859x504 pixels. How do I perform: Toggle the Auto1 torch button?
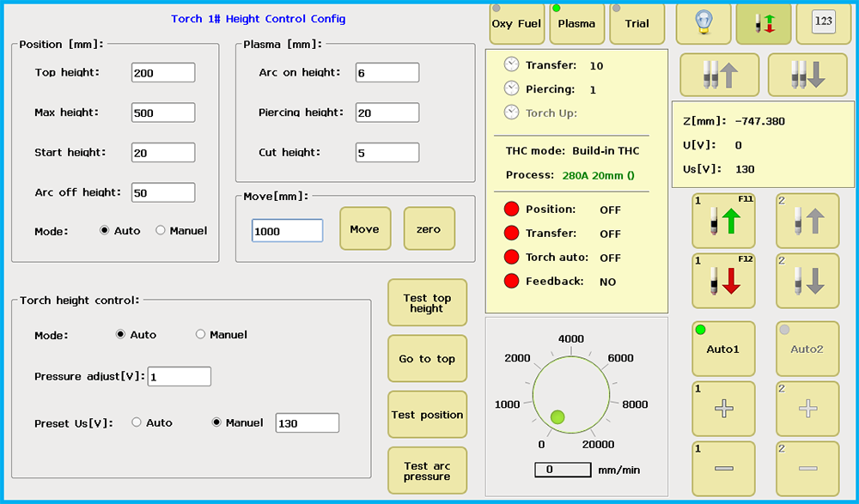click(x=723, y=349)
